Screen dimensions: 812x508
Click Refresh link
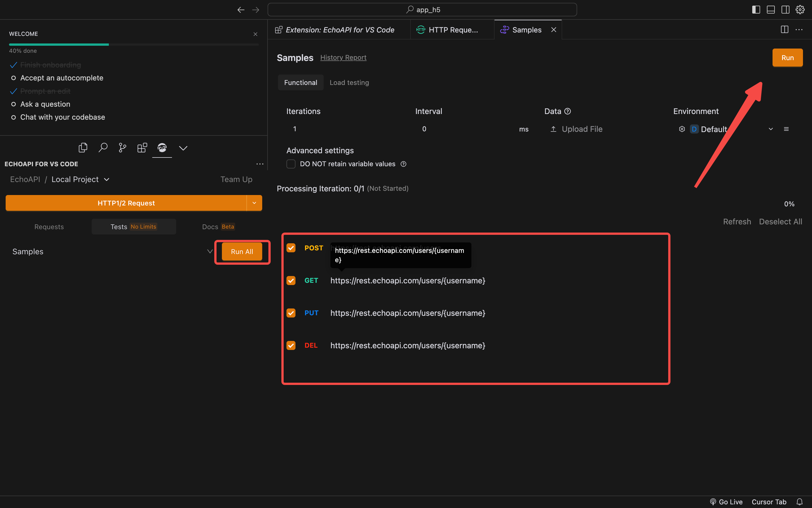point(737,222)
